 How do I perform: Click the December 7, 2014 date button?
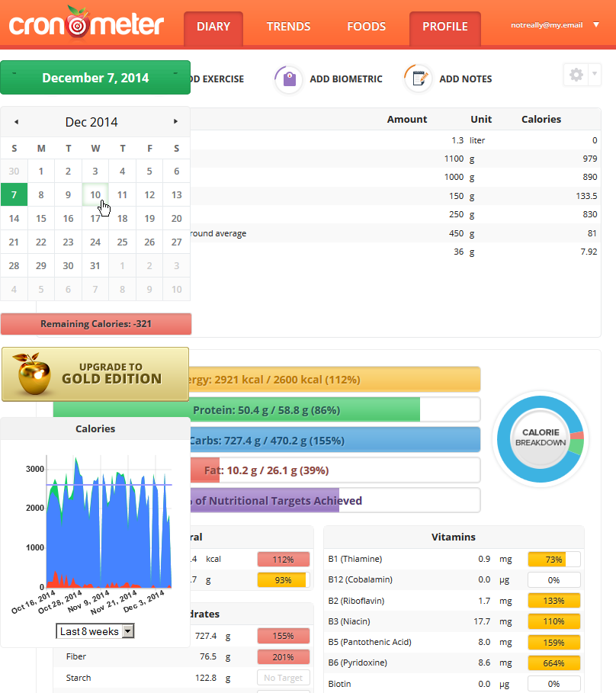pos(95,77)
